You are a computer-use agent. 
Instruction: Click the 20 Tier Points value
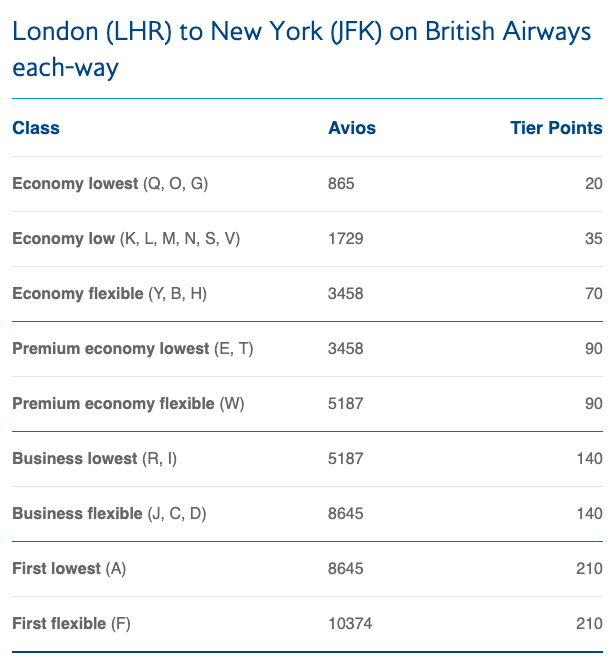[x=594, y=184]
